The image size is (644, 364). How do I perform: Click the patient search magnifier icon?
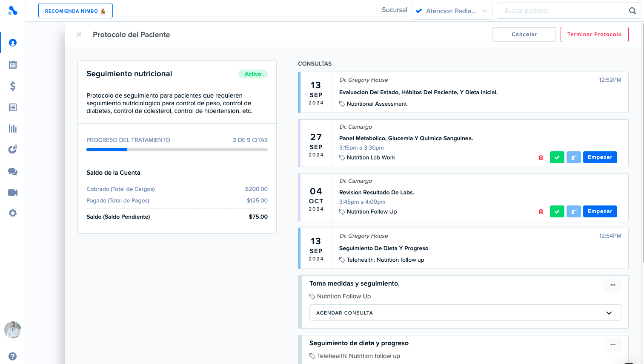633,11
